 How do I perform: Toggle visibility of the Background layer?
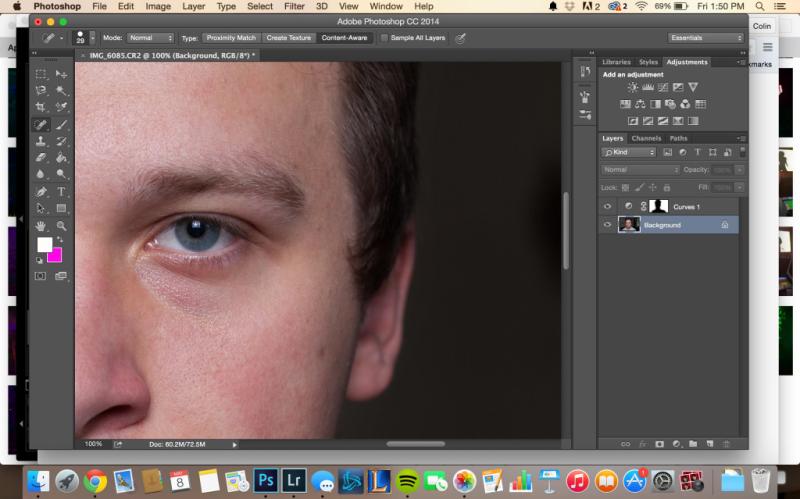click(x=607, y=226)
